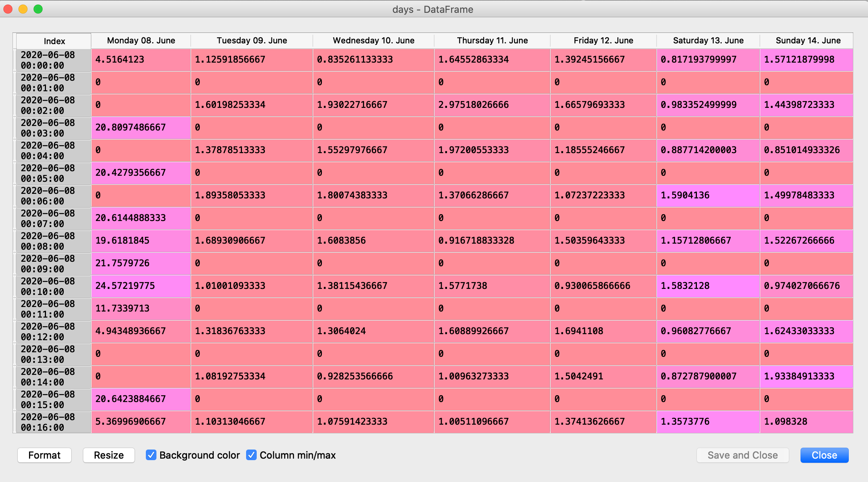Select cell with value 24.57219775
Screen dimensions: 868x482
coord(141,286)
